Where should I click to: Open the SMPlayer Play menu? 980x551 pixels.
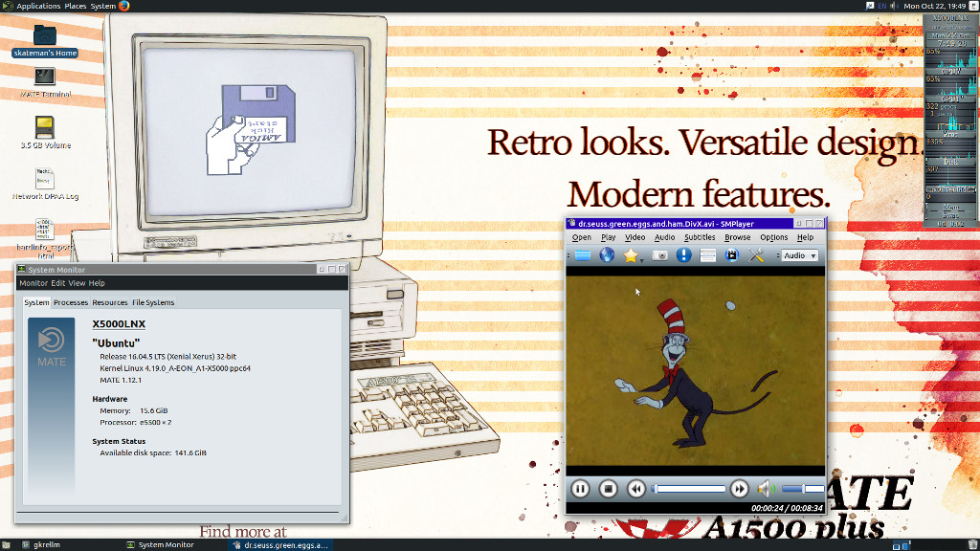click(608, 237)
